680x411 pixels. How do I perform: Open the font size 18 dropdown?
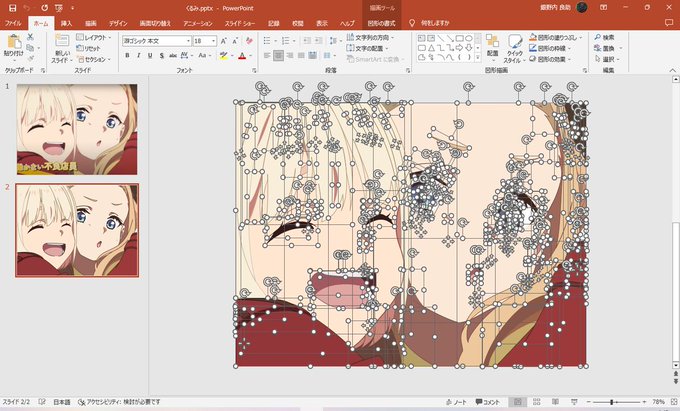pos(214,41)
